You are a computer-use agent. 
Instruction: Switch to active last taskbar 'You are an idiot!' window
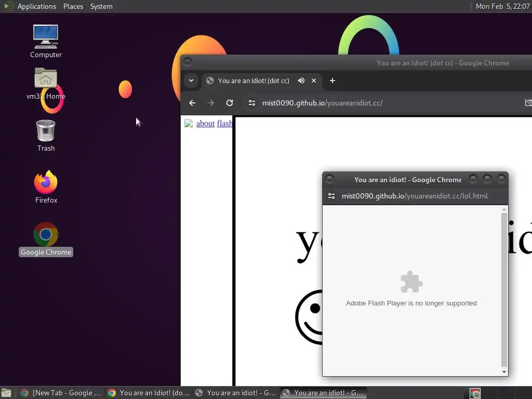pos(323,393)
